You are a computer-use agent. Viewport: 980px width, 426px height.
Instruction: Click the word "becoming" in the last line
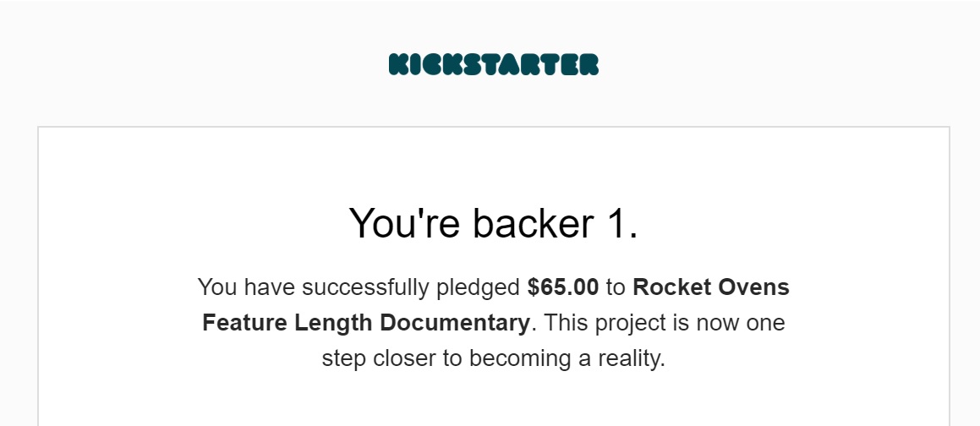[x=519, y=358]
